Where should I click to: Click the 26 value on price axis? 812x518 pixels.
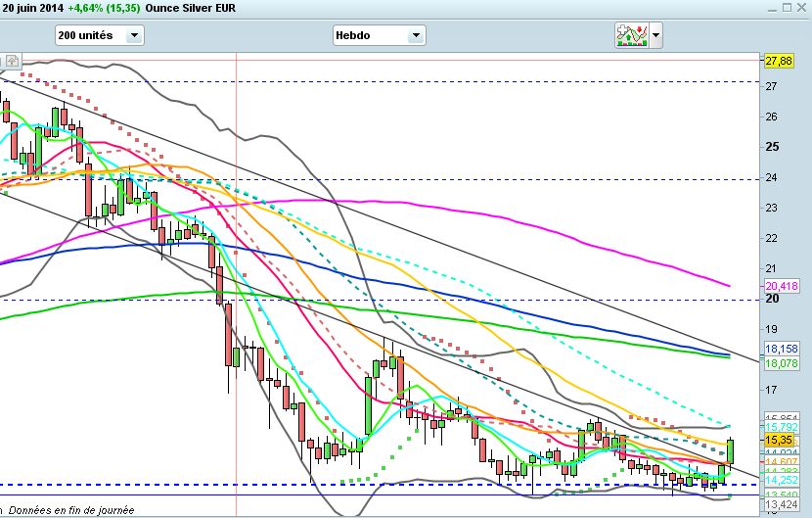(771, 117)
